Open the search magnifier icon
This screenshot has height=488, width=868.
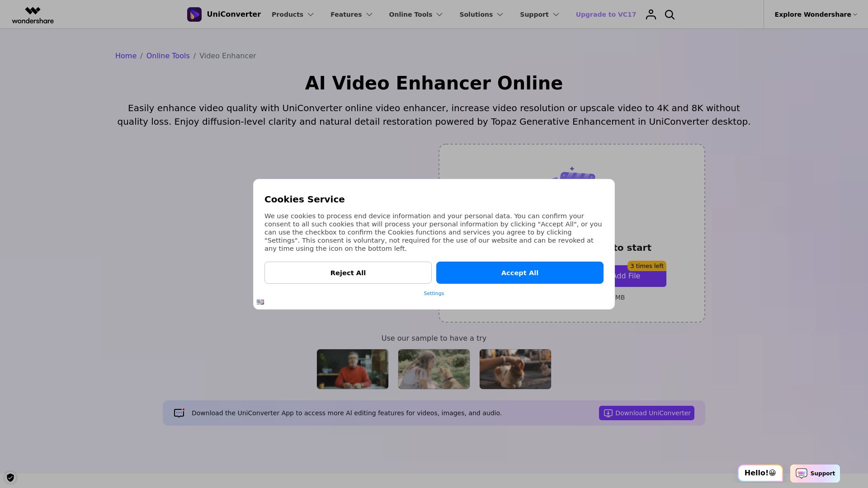[670, 15]
